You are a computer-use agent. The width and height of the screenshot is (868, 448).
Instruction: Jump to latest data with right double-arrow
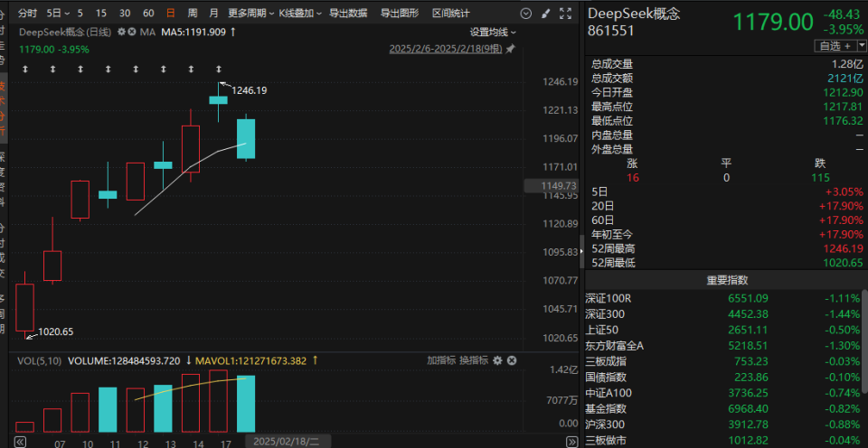(x=572, y=442)
